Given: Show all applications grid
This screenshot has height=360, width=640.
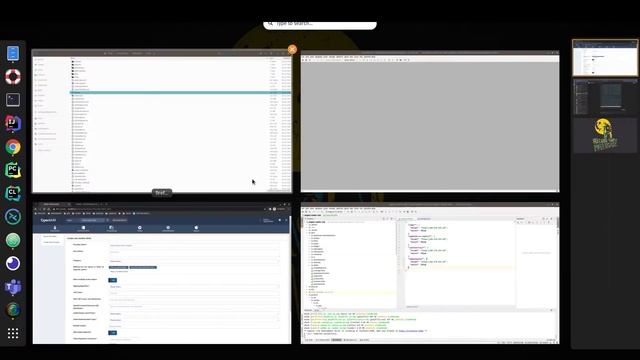Looking at the screenshot, I should [13, 333].
